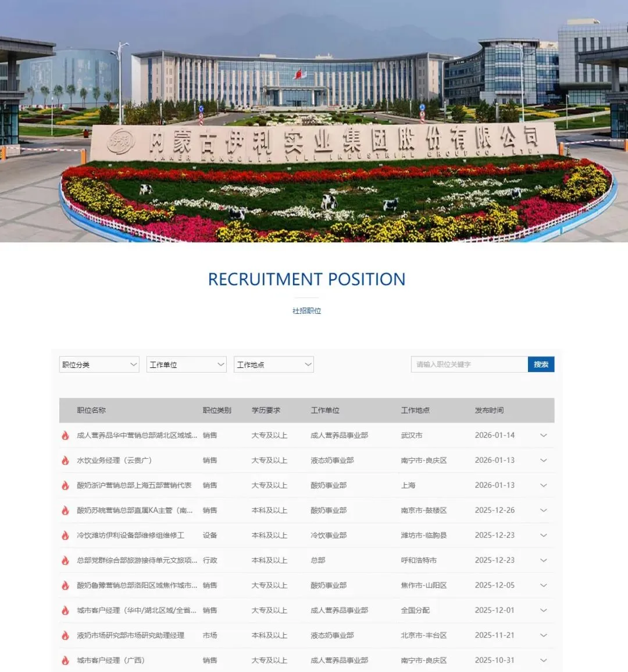Image resolution: width=628 pixels, height=672 pixels.
Task: Click the 学历要求 column header
Action: (x=266, y=410)
